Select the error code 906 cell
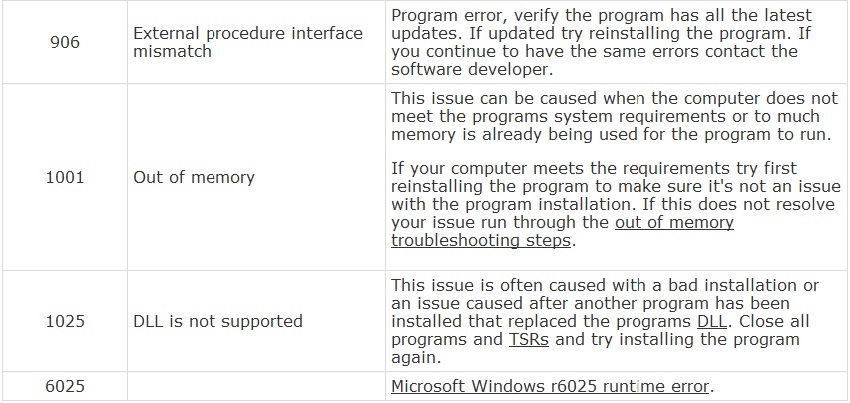The width and height of the screenshot is (850, 403). point(65,42)
